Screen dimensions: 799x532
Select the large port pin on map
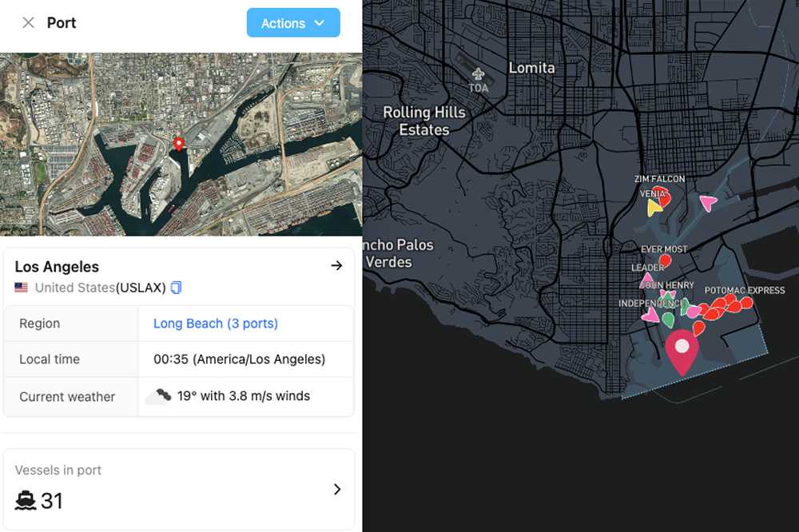[682, 351]
